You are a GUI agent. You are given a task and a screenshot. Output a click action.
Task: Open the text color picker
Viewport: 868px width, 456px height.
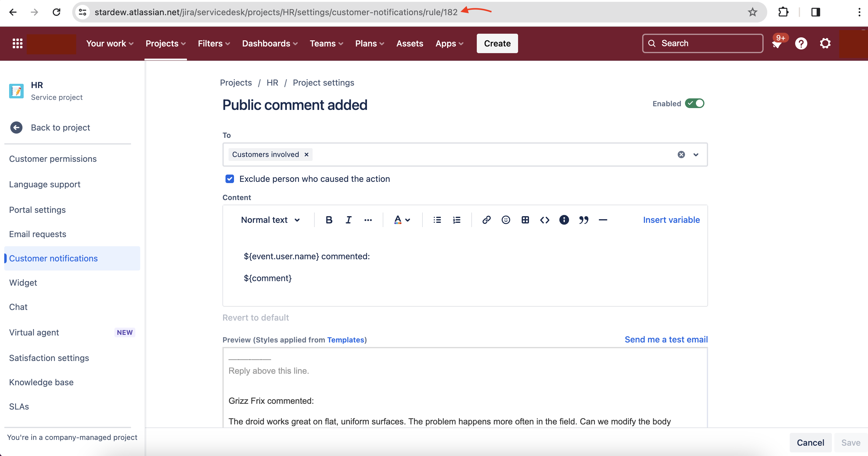(x=402, y=220)
